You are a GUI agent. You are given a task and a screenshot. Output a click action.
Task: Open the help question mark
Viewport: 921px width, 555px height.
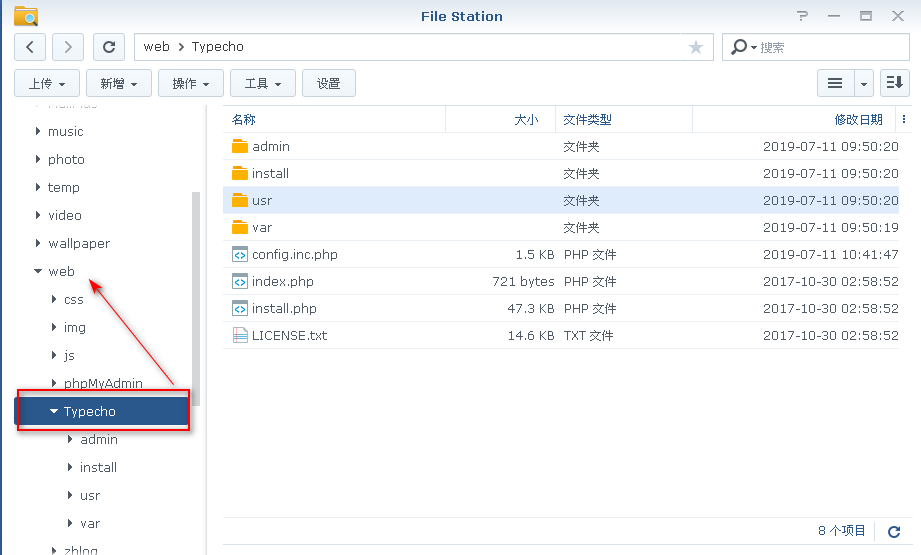click(x=802, y=16)
